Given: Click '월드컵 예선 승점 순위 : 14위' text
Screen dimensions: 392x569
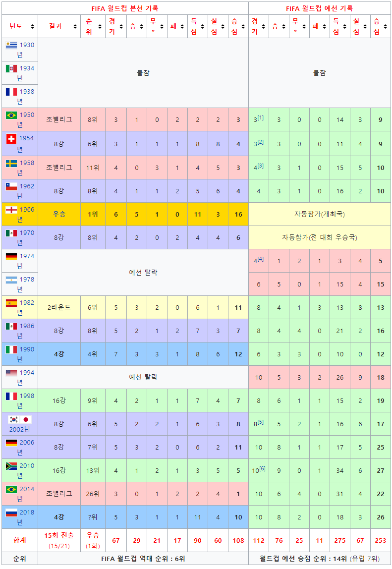Looking at the screenshot, I should coord(303,559).
